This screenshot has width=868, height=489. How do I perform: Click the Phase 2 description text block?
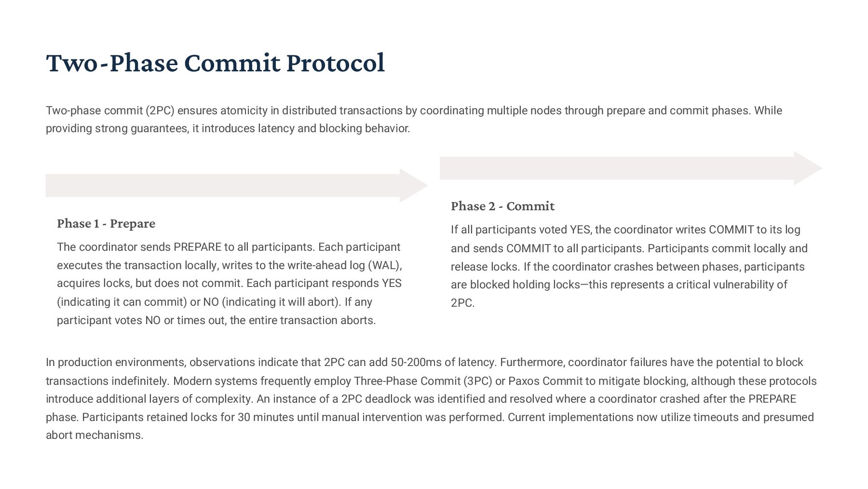coord(629,266)
